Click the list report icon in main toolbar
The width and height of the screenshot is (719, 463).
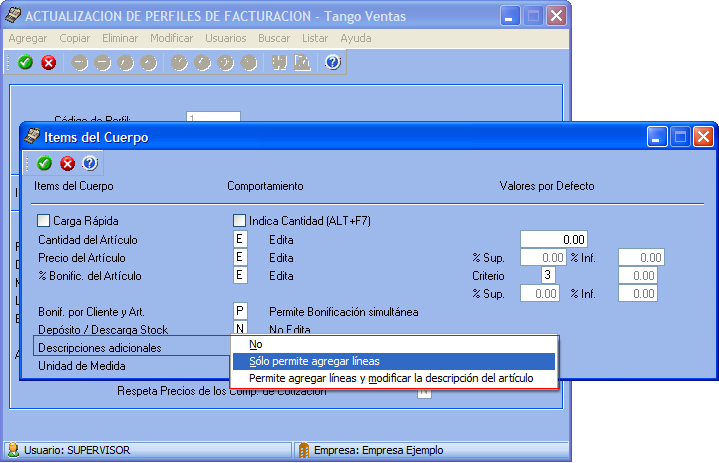coord(302,62)
